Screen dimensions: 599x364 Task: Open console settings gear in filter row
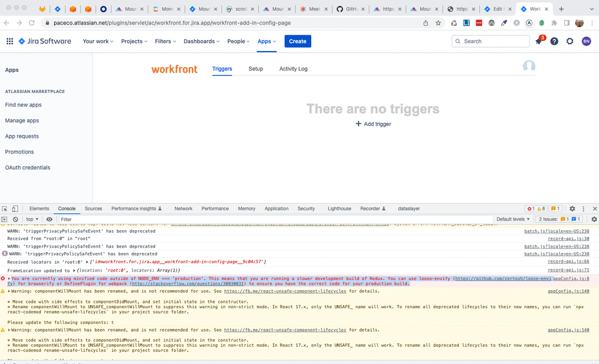(x=594, y=219)
